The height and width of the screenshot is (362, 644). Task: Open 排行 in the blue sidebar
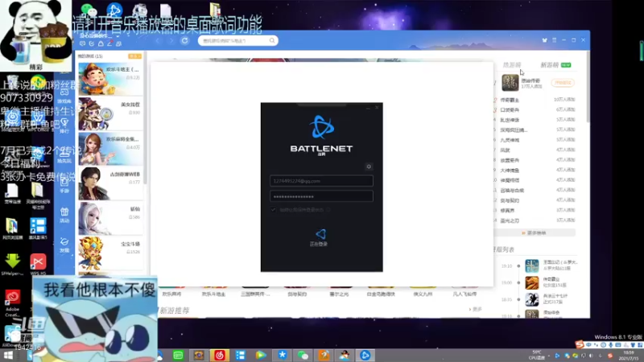click(x=64, y=125)
